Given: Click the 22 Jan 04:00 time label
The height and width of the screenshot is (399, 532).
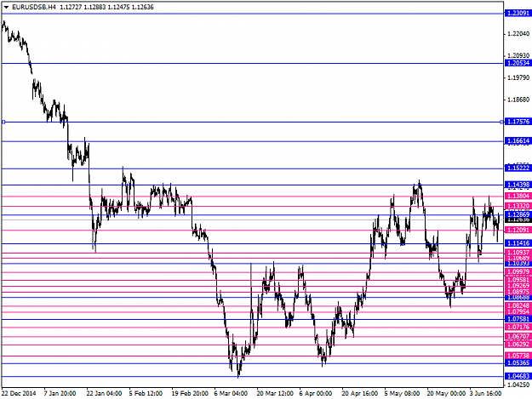Looking at the screenshot, I should 104,394.
